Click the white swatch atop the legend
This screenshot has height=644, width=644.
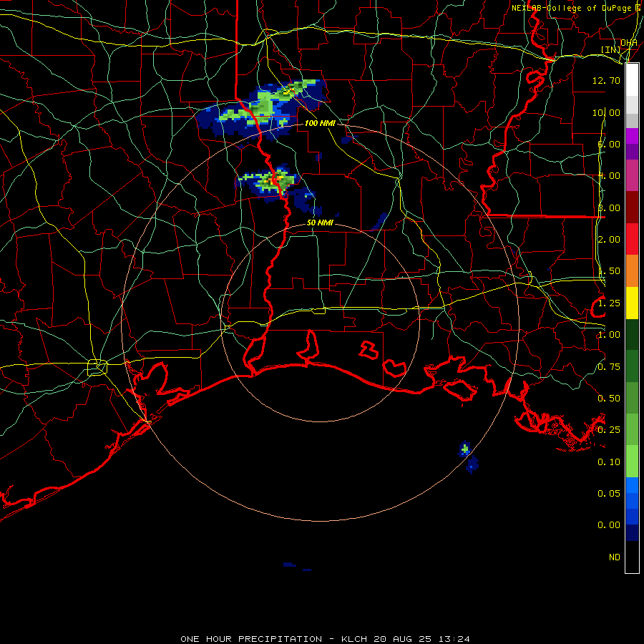coord(632,79)
